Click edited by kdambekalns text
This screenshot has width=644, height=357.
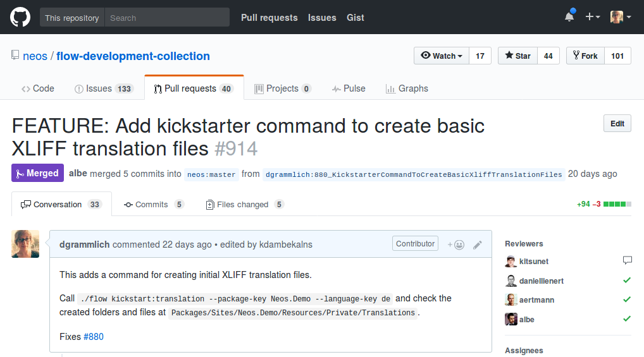266,245
